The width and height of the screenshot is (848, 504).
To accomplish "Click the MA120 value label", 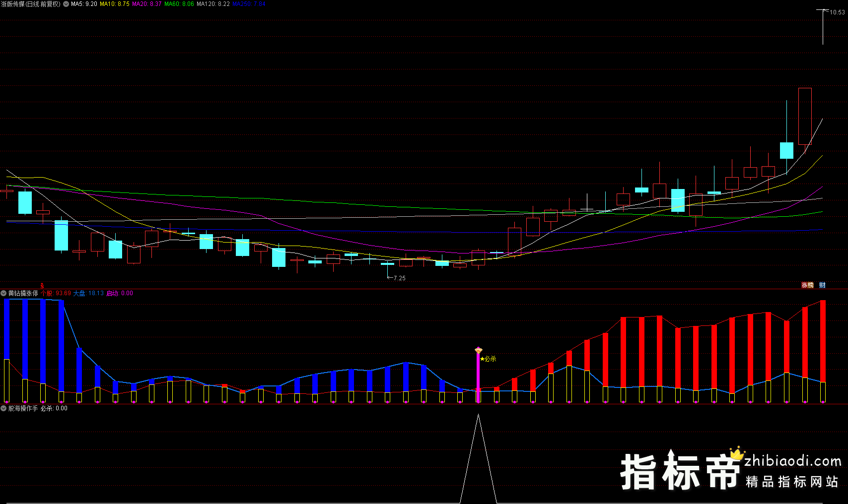I will (213, 4).
